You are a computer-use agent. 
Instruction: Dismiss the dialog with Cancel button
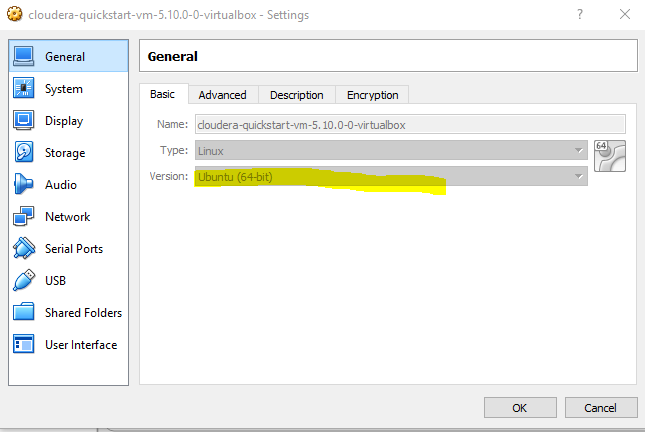pos(601,408)
